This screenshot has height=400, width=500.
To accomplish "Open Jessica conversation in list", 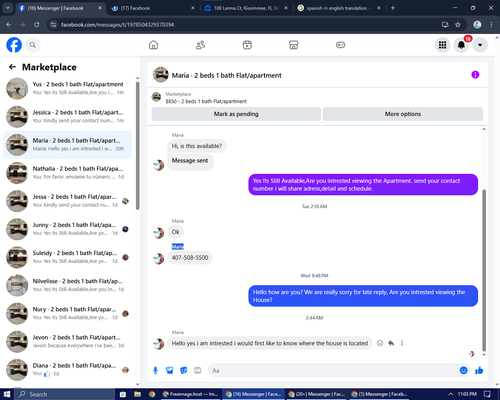I will pos(67,117).
